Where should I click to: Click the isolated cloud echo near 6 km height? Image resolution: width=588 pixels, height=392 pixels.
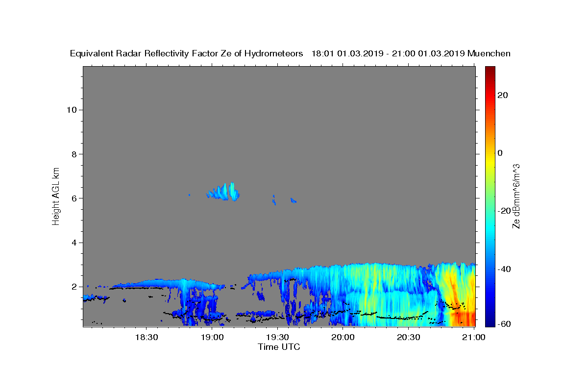[x=223, y=192]
